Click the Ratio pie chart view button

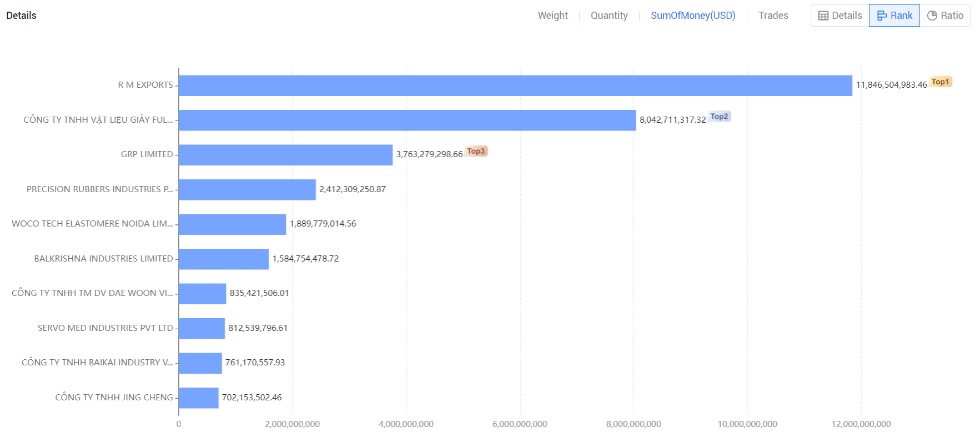coord(945,16)
